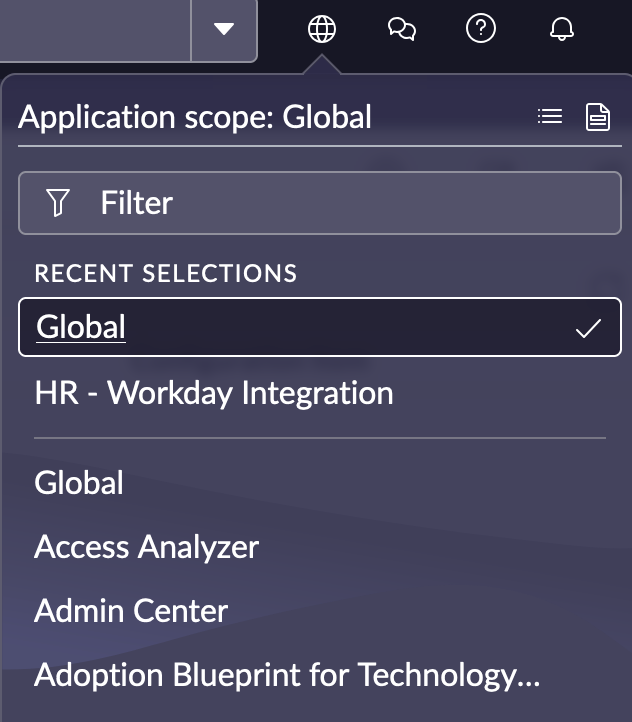Click the checkmark beside selected Global

click(x=588, y=328)
